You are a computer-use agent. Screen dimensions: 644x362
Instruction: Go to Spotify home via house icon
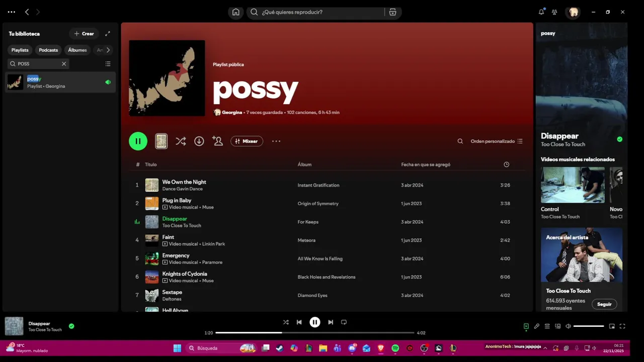pos(235,12)
